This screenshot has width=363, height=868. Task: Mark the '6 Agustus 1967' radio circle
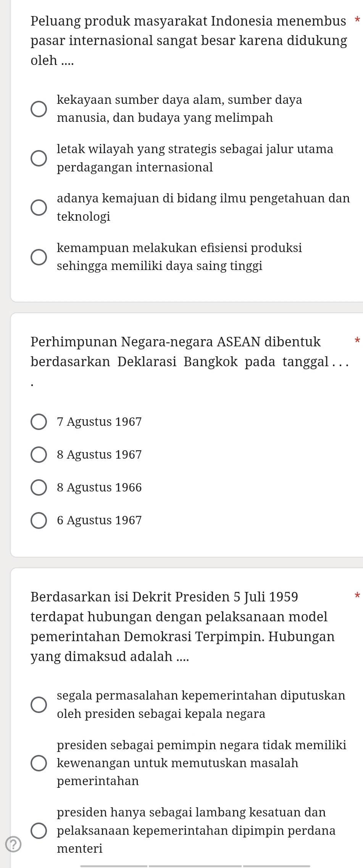tap(39, 520)
